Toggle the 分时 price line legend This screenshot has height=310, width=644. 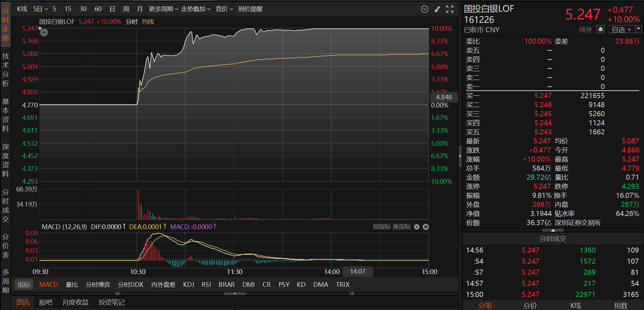[131, 22]
